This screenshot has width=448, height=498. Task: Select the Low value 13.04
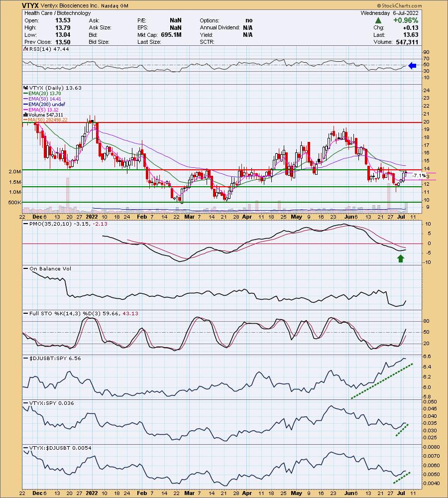click(63, 35)
